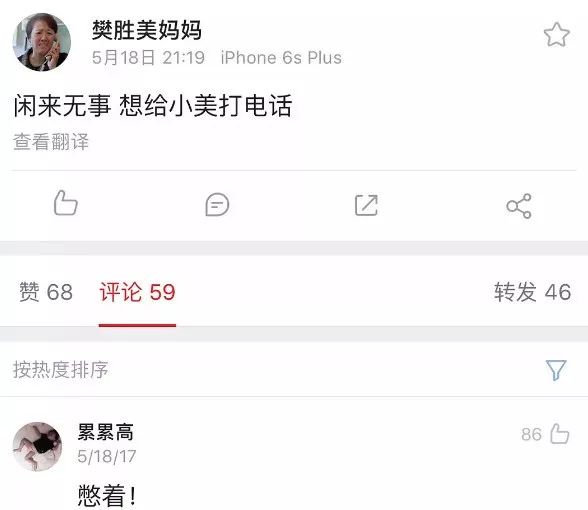View 累累高's avatar picture
The width and height of the screenshot is (588, 510).
point(37,447)
